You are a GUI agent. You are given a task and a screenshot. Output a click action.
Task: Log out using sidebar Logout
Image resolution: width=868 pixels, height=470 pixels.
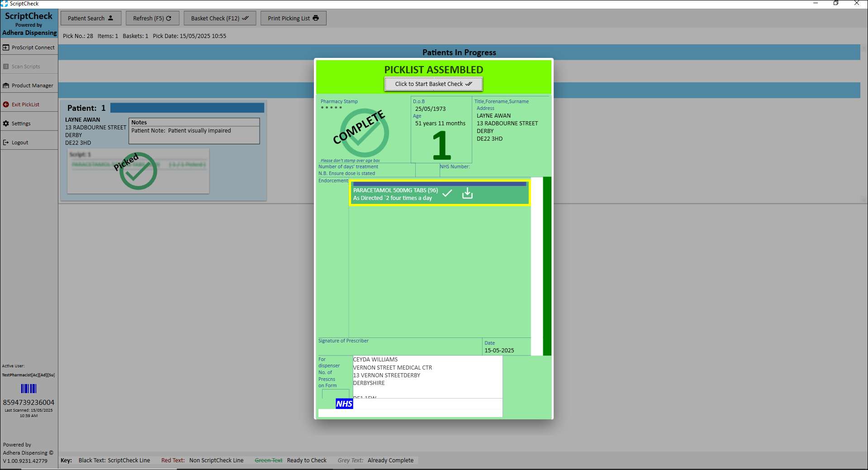click(29, 142)
